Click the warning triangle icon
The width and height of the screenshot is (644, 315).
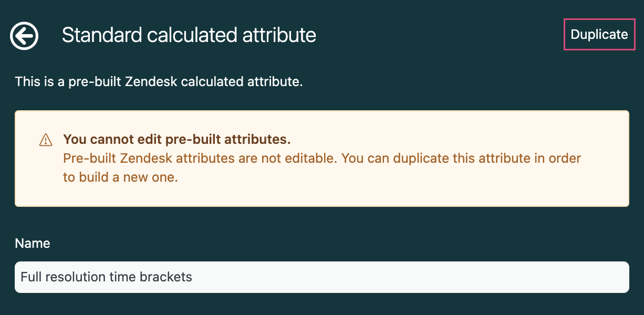[46, 140]
